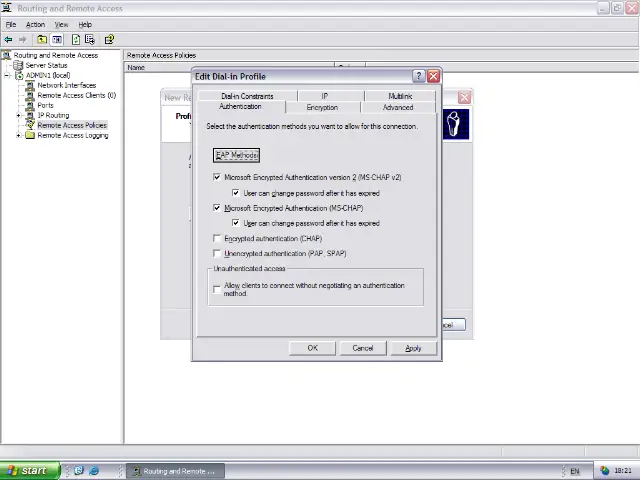Expand the IP Routing tree node
The width and height of the screenshot is (640, 480).
(19, 116)
